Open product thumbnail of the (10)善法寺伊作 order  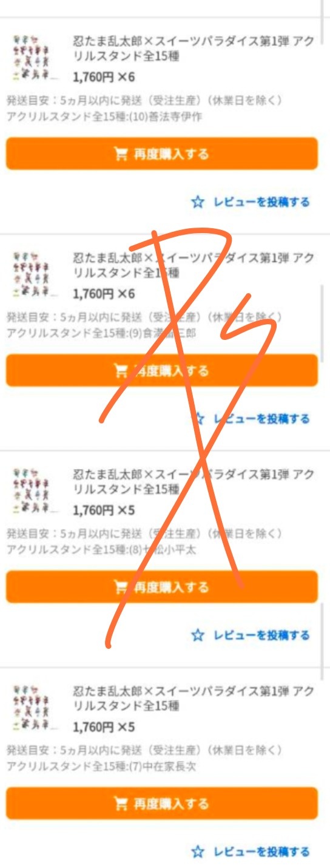pos(35,58)
